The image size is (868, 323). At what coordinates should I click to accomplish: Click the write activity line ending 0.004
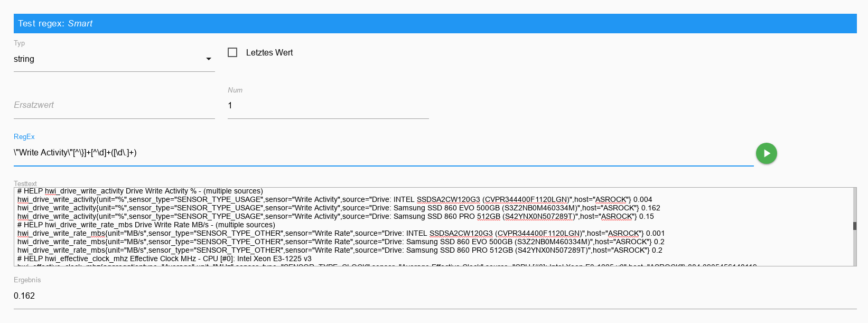(x=334, y=199)
